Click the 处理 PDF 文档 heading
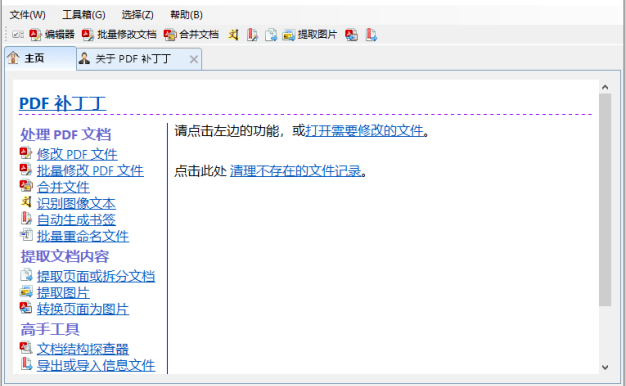Image resolution: width=626 pixels, height=386 pixels. pyautogui.click(x=66, y=135)
